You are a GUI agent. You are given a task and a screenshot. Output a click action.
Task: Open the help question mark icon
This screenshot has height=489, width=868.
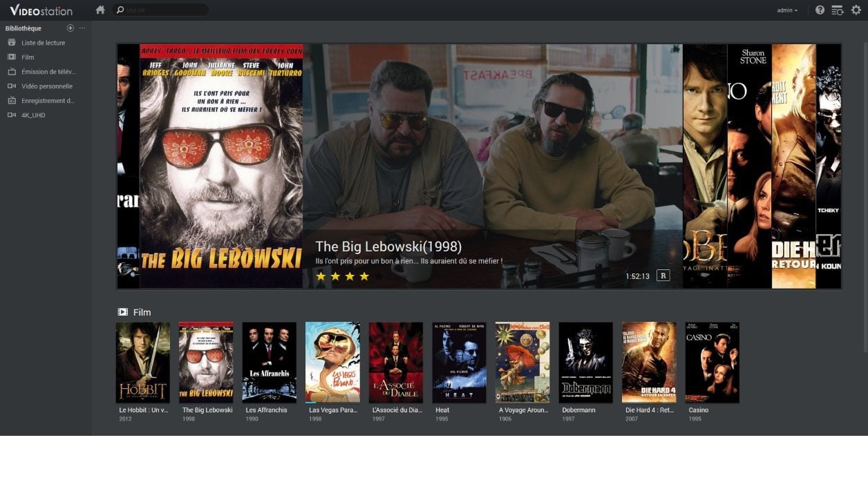(820, 10)
